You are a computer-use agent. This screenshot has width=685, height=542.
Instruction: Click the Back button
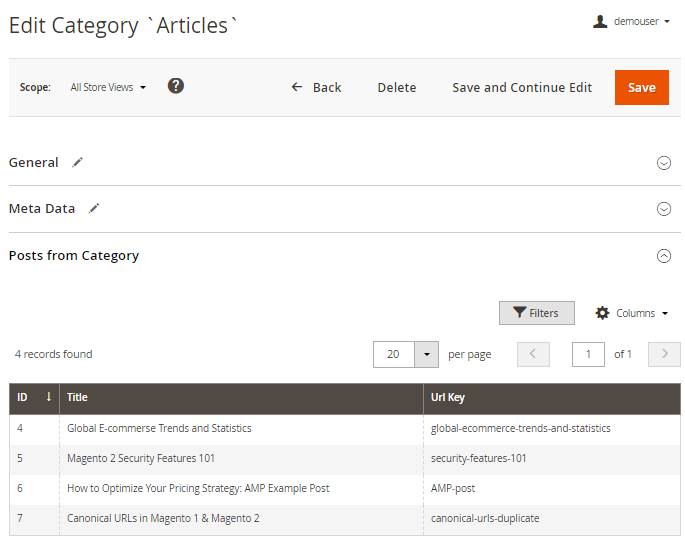pyautogui.click(x=316, y=87)
